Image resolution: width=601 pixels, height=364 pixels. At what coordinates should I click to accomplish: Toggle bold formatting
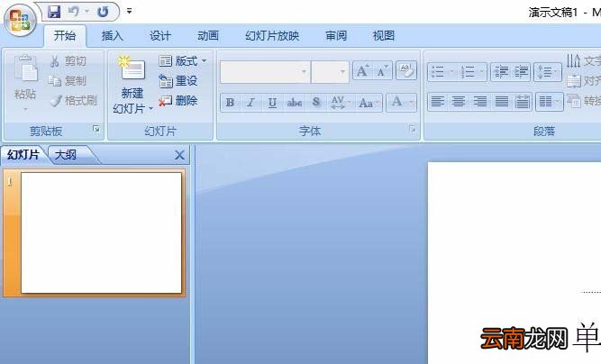pos(230,103)
